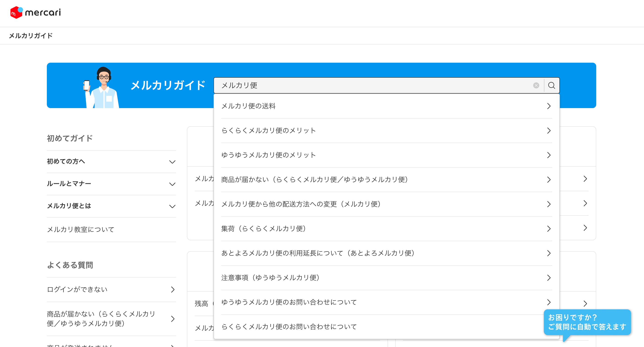Click chevron on あとよろメルカリ便の利用延長 row
This screenshot has height=347, width=644.
[549, 253]
